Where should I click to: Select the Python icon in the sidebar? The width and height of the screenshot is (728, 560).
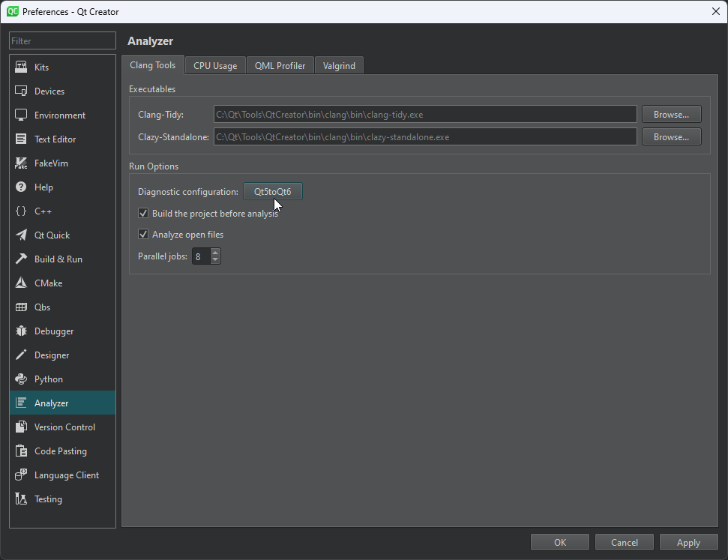[x=21, y=379]
